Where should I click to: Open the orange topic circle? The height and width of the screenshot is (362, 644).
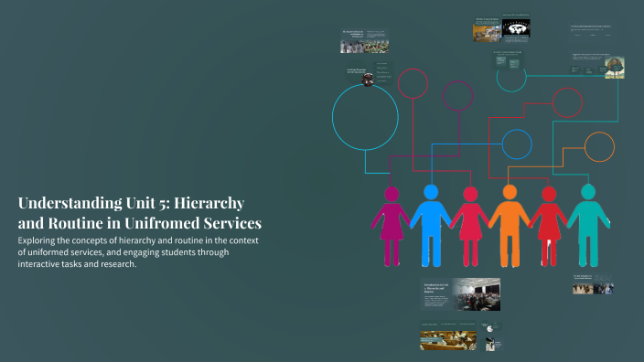(x=600, y=147)
